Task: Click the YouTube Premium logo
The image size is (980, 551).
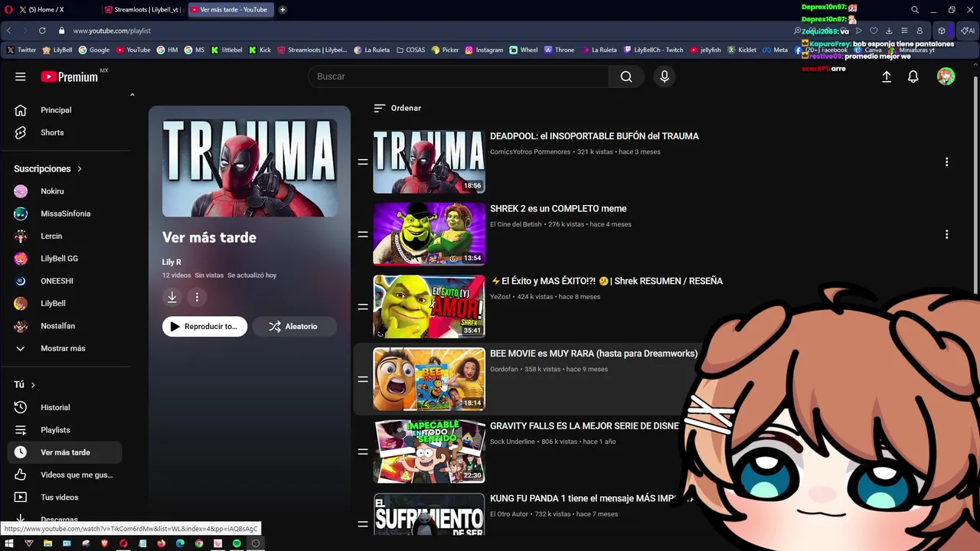Action: click(x=70, y=77)
